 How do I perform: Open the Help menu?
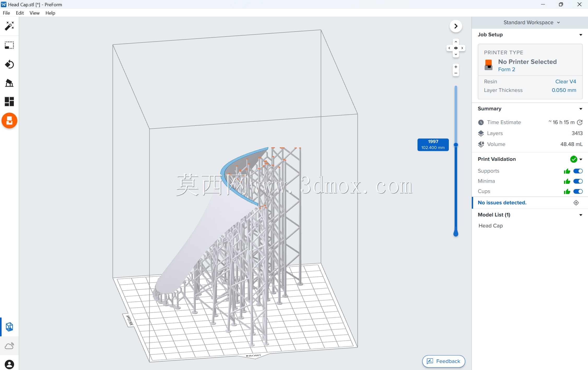click(x=50, y=13)
